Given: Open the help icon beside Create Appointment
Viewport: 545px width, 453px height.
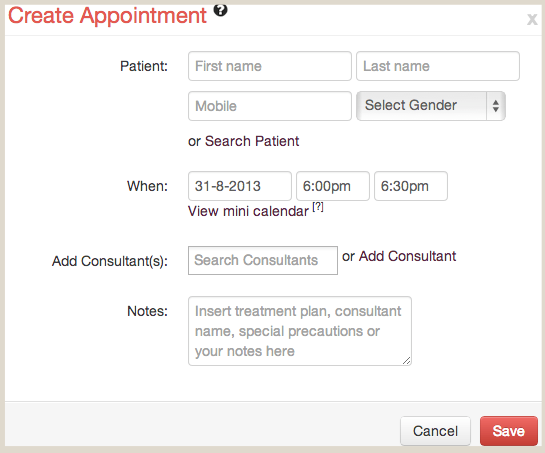Looking at the screenshot, I should tap(220, 10).
